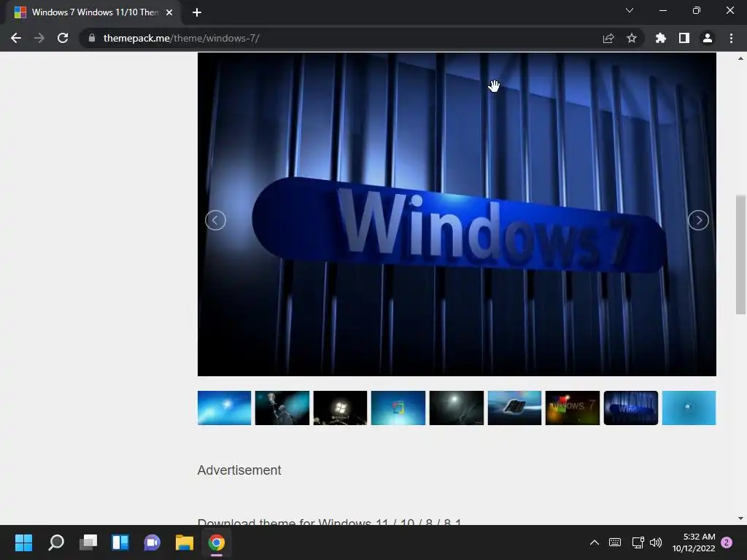Open Chrome's three-dot menu

[731, 38]
